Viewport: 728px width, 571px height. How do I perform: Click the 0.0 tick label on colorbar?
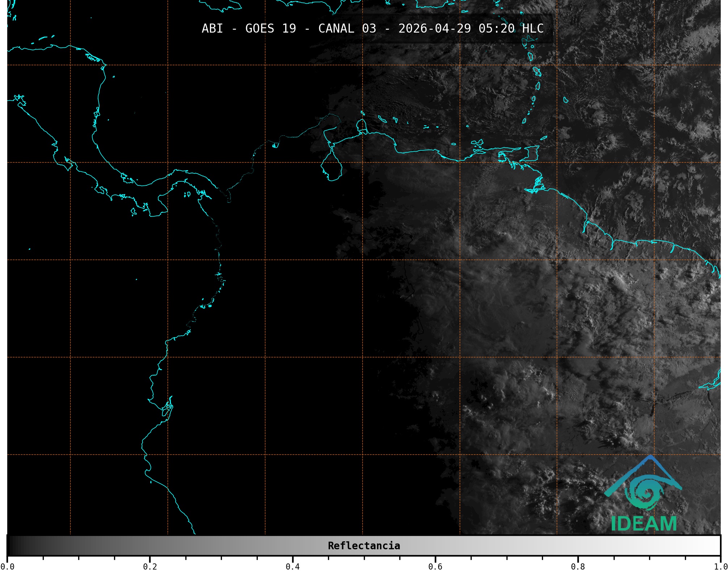coord(7,567)
